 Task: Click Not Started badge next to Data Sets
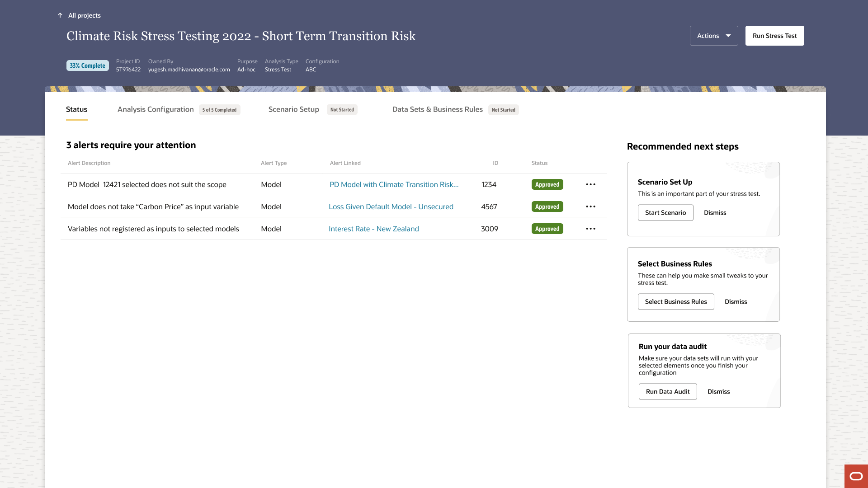503,110
